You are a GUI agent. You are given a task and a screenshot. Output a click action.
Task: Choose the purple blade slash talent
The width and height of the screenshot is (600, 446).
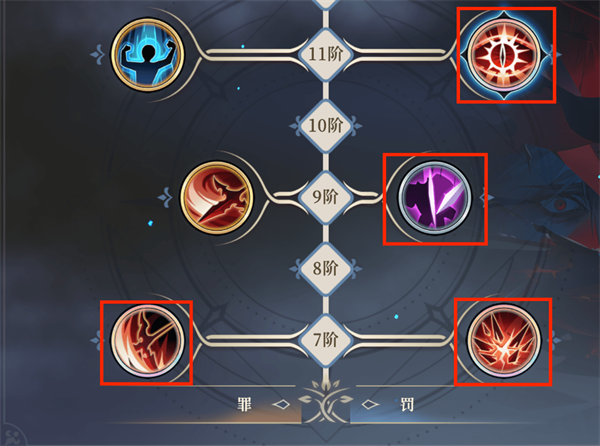click(435, 197)
